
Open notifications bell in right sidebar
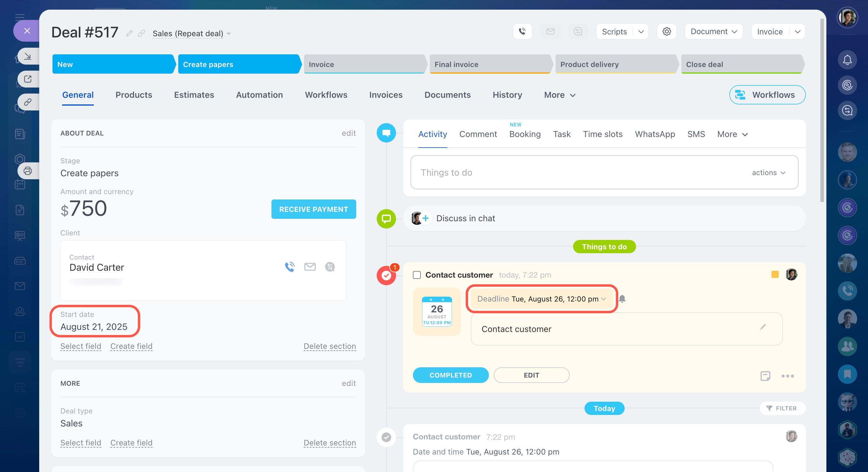point(847,60)
